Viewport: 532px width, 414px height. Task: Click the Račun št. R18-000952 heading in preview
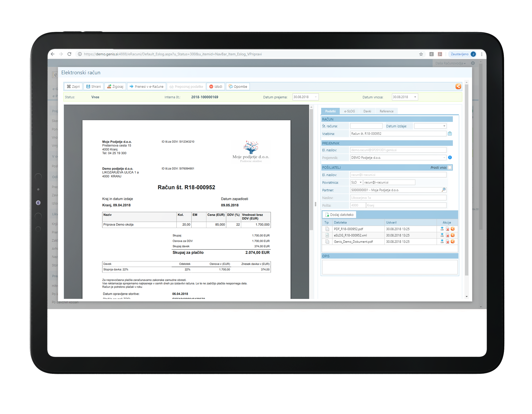click(x=186, y=187)
